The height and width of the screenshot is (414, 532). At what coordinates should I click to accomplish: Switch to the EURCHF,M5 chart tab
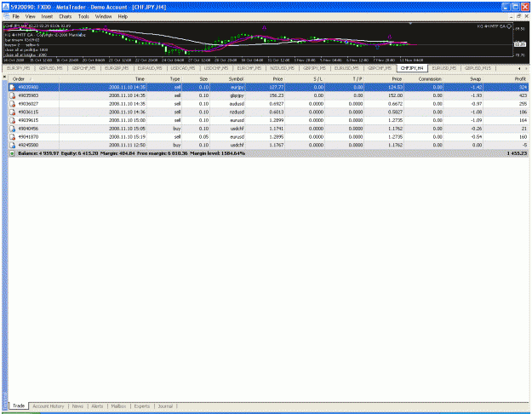(x=249, y=68)
